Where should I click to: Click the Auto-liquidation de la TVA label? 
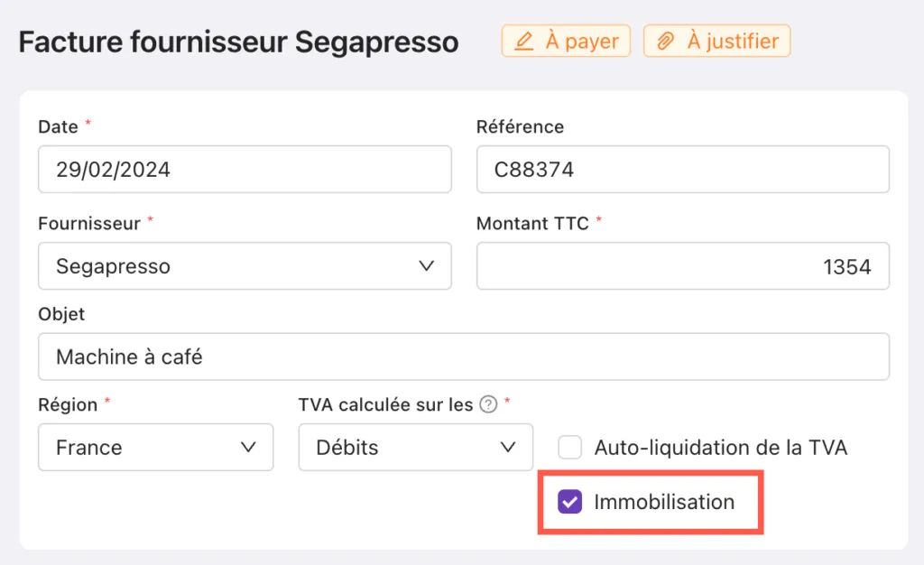tap(721, 448)
